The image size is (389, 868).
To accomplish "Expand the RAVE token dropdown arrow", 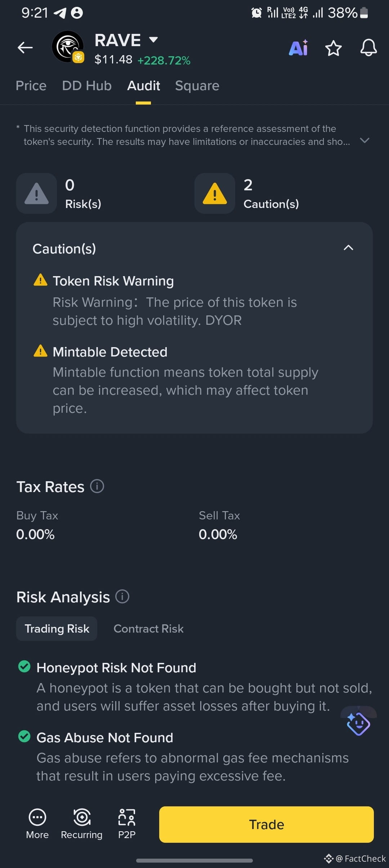I will click(153, 40).
